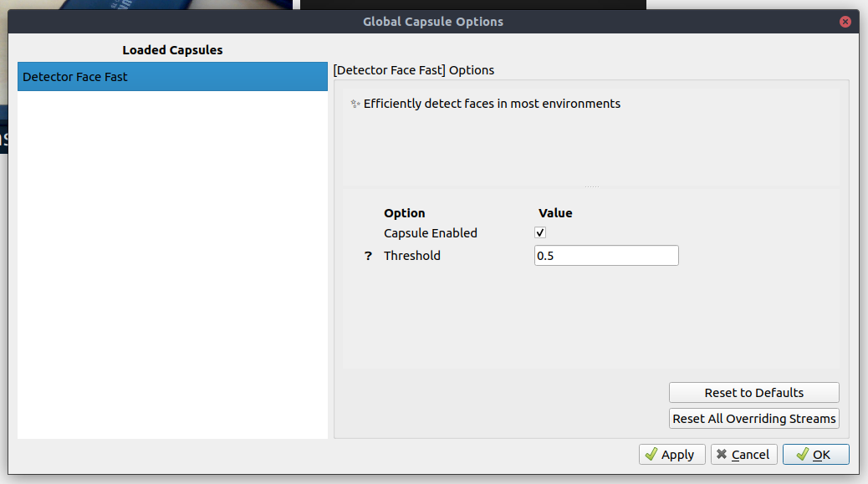Click the Loaded Capsules heading
Viewport: 868px width, 484px height.
[x=172, y=50]
